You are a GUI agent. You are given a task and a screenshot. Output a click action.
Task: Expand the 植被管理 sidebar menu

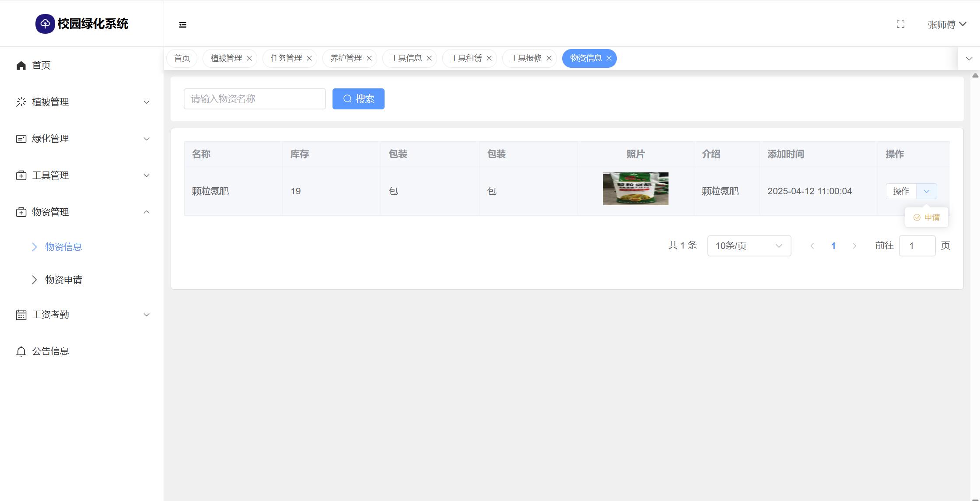[x=82, y=102]
